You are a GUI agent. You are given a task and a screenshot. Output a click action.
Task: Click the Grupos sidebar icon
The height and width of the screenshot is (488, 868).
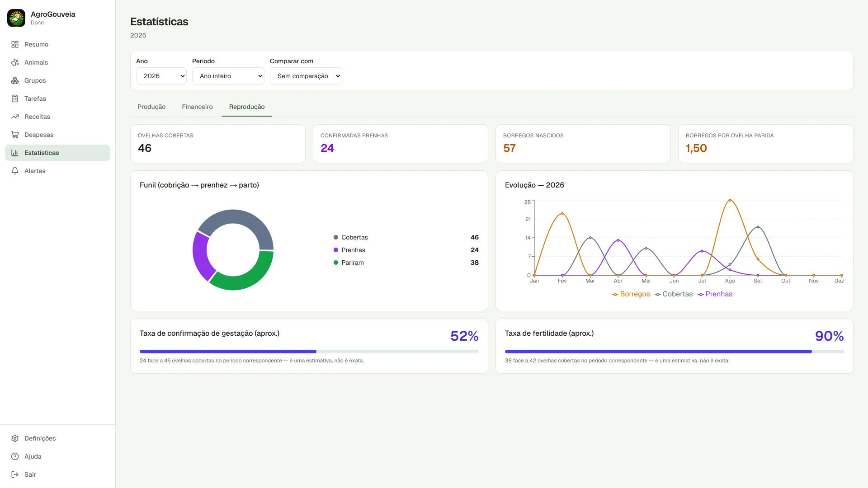pos(15,80)
